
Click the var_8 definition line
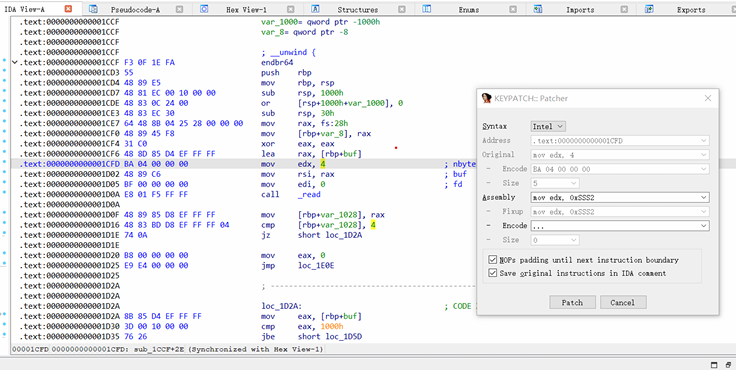tap(304, 32)
